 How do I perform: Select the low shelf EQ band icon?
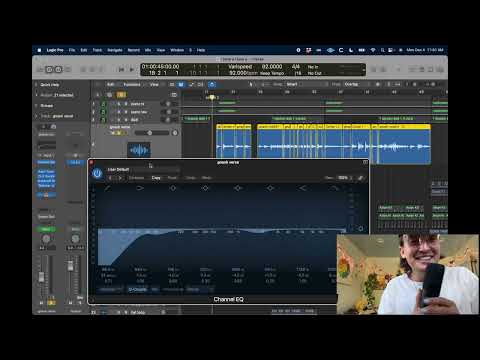(140, 188)
